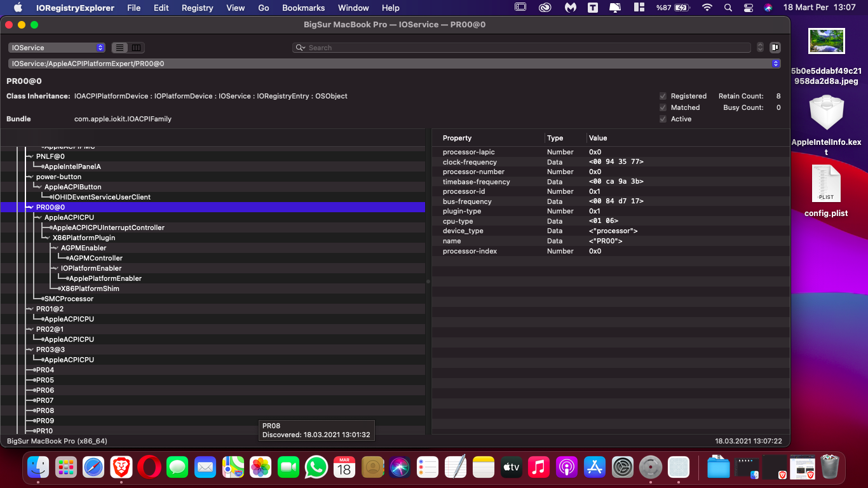Toggle the inspector pane icon beside search

tap(775, 48)
